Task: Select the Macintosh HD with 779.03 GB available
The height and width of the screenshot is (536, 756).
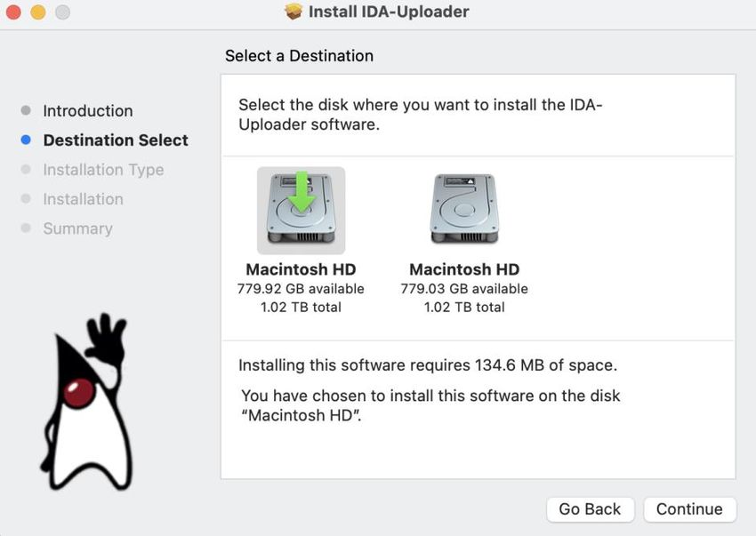Action: (464, 209)
